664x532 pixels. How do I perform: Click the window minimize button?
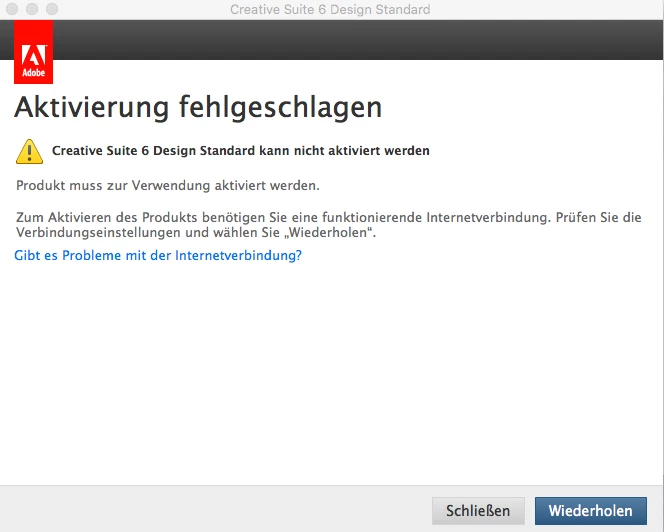[x=32, y=9]
